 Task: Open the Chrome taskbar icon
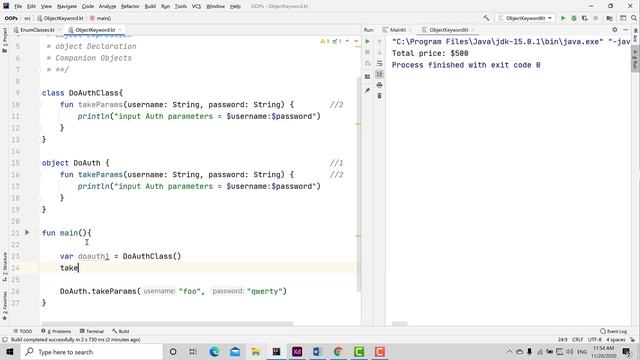(338, 352)
